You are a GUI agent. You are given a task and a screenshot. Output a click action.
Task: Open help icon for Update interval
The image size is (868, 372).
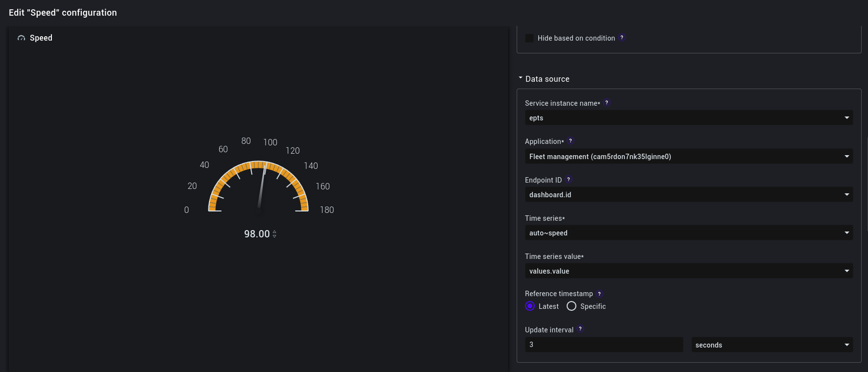(x=580, y=329)
